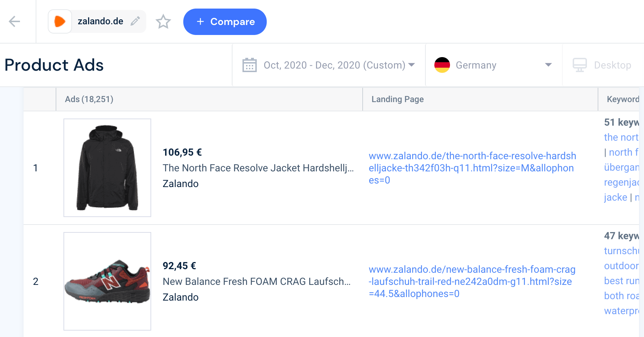The height and width of the screenshot is (337, 644).
Task: Open the North Face Resolve landing page link
Action: 472,168
